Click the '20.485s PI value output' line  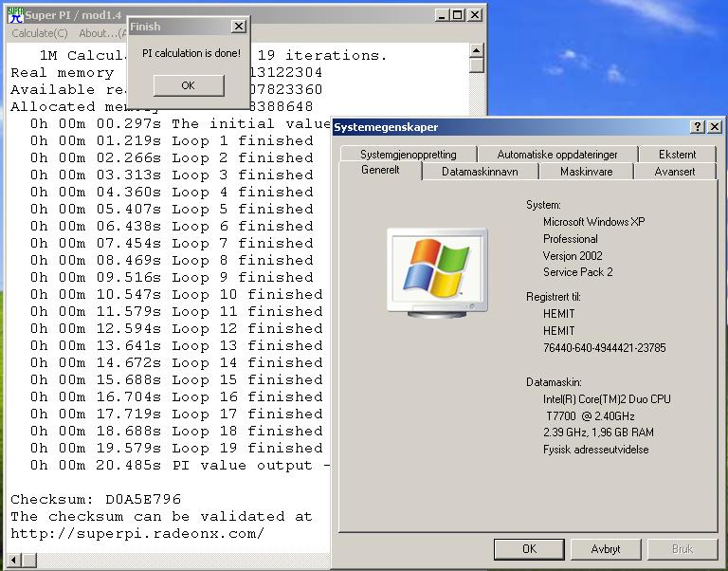[180, 465]
